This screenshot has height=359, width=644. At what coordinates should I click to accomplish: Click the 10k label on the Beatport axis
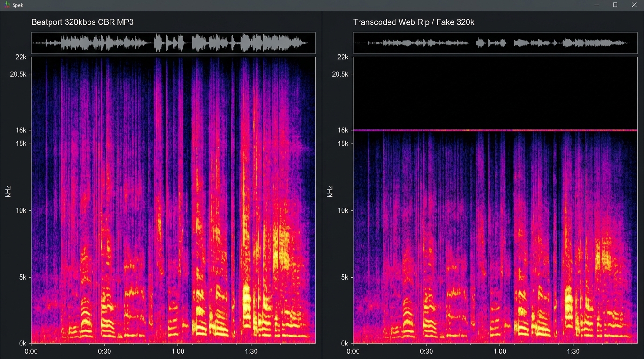[x=22, y=210]
